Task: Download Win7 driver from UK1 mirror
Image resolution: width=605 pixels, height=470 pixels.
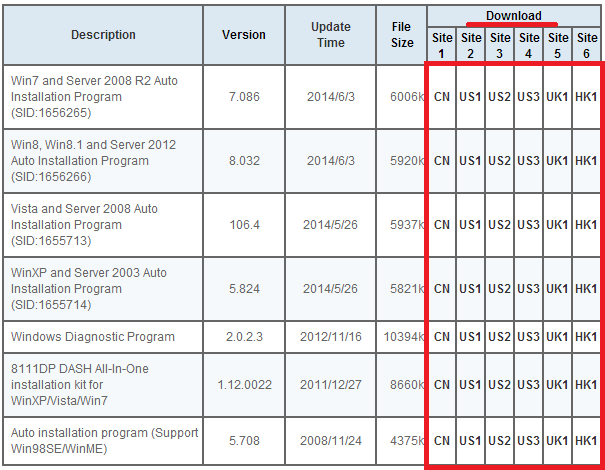Action: 557,96
